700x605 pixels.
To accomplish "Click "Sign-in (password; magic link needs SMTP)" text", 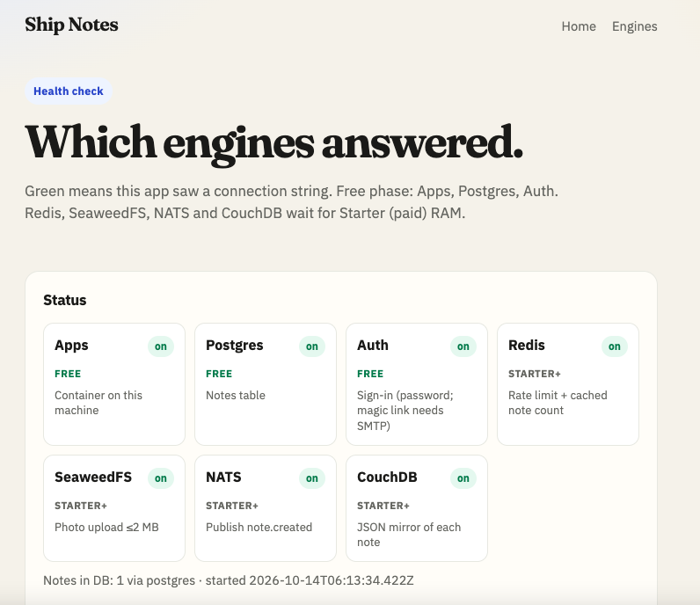I will coord(405,411).
